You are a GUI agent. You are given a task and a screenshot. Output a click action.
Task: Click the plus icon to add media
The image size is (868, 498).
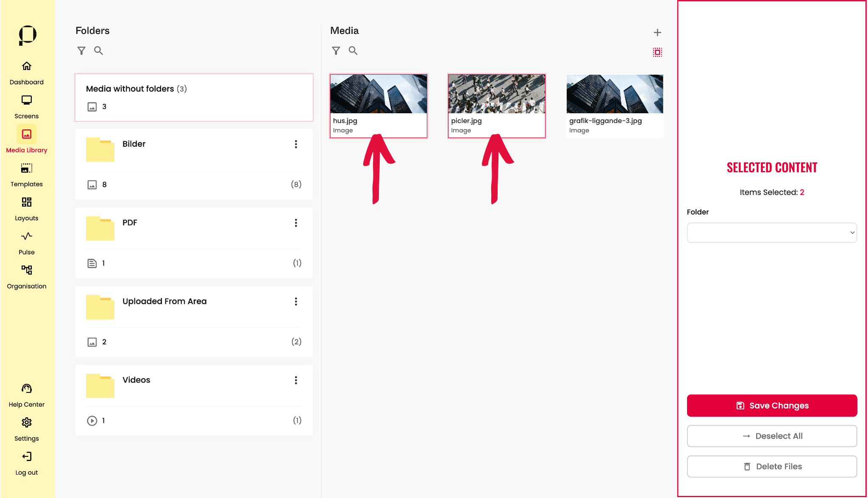point(657,33)
